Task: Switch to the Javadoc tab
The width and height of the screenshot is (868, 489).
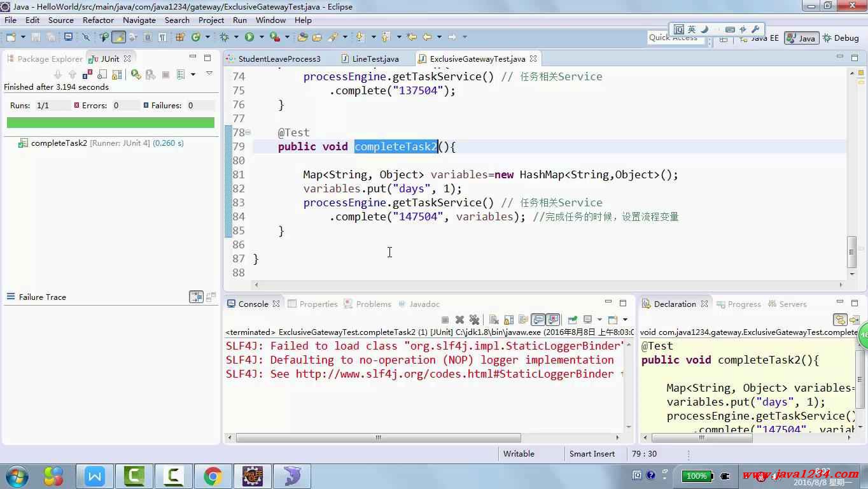Action: [419, 304]
